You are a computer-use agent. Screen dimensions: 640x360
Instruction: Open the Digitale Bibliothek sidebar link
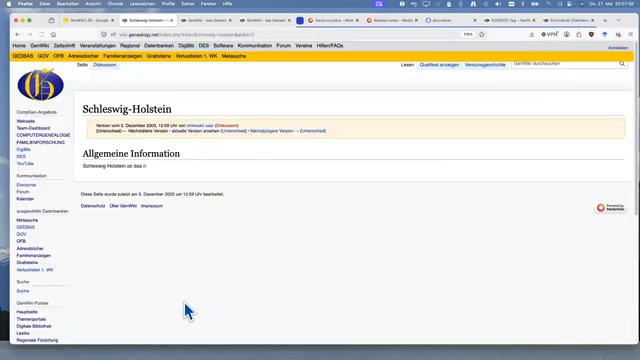pyautogui.click(x=34, y=326)
